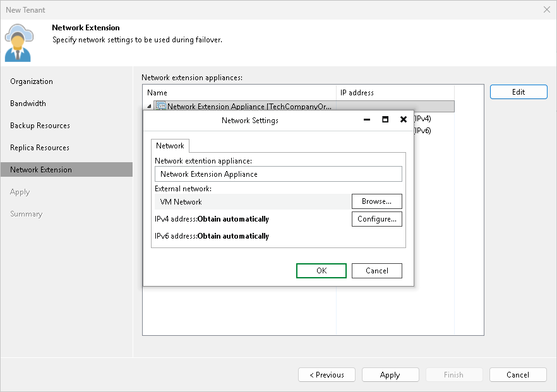Cancel the New Tenant wizard
Screen dimensions: 557x392
click(x=518, y=374)
